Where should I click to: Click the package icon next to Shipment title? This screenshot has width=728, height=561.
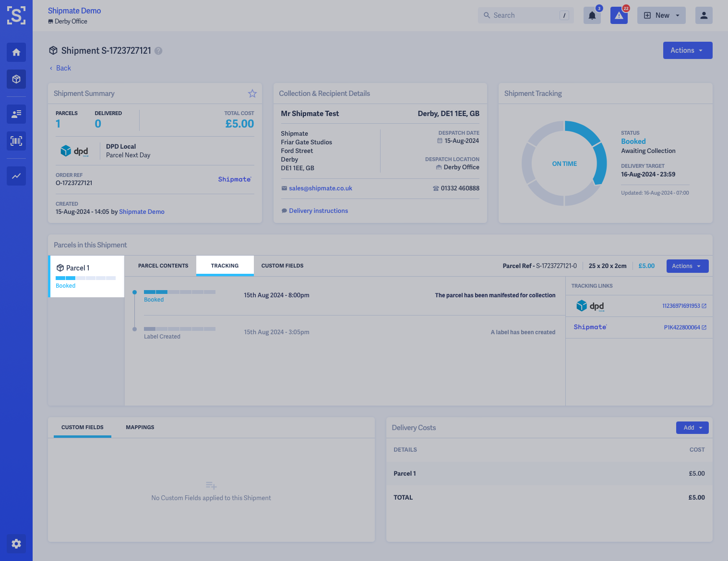pos(53,50)
